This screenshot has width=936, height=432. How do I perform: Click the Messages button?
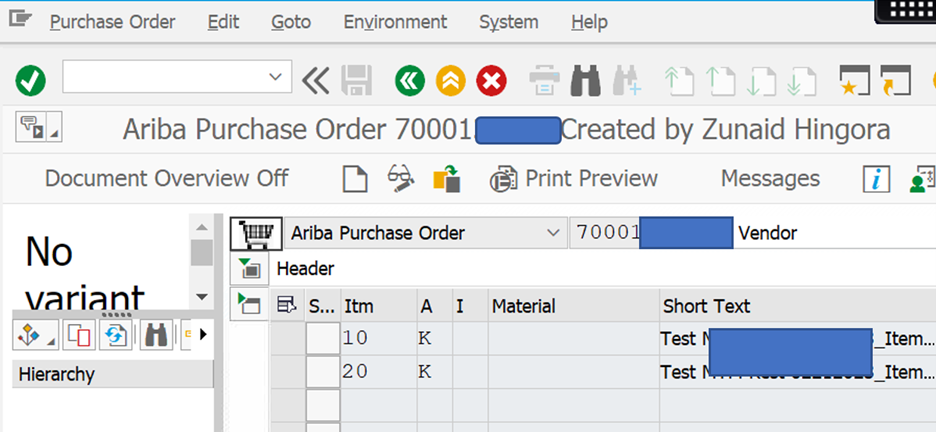[770, 178]
